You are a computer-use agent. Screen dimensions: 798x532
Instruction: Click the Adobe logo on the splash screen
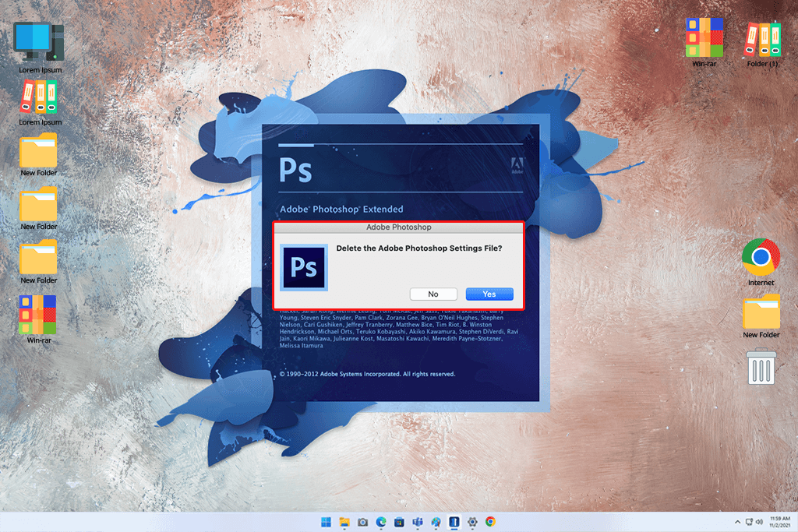point(517,165)
